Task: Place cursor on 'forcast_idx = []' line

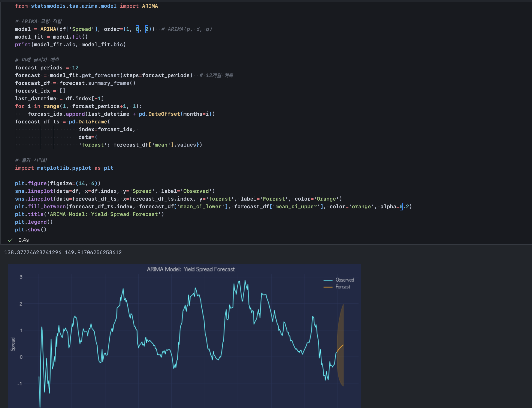Action: pos(40,91)
